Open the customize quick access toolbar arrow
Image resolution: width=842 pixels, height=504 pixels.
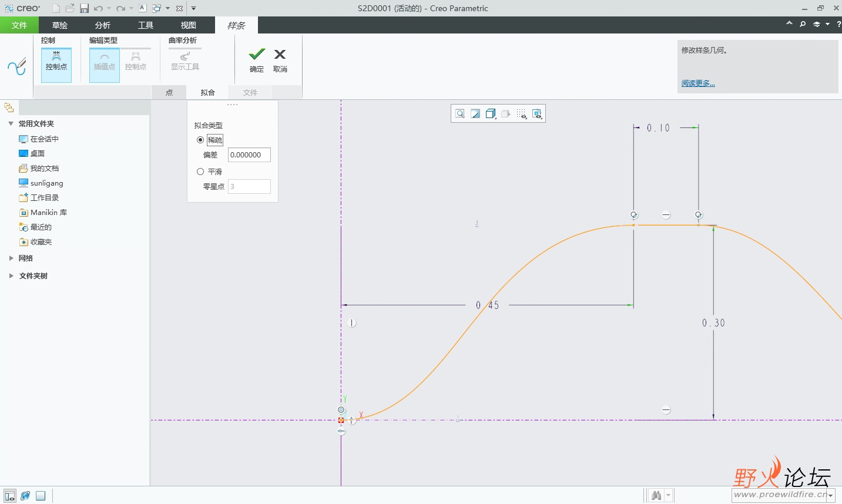coord(193,8)
